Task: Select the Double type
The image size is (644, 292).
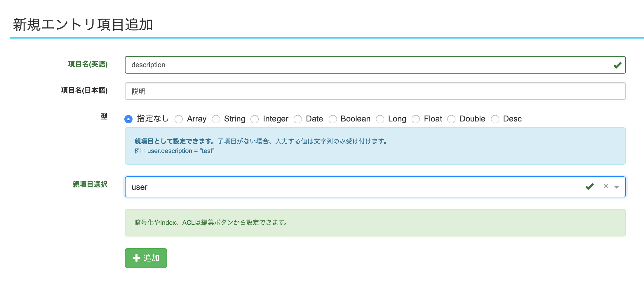Action: point(451,119)
